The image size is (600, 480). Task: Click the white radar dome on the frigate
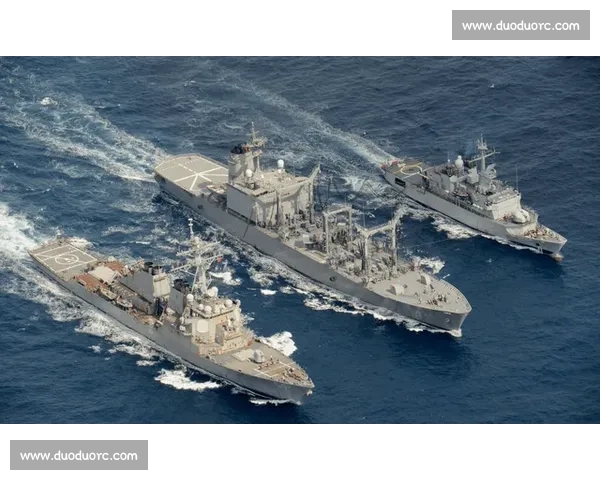tap(459, 161)
